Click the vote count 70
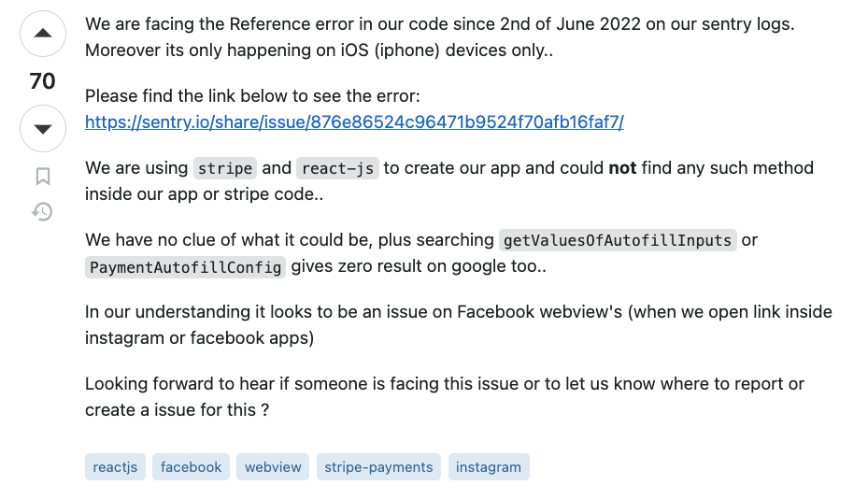Screen dimensions: 868x499 click(x=43, y=81)
